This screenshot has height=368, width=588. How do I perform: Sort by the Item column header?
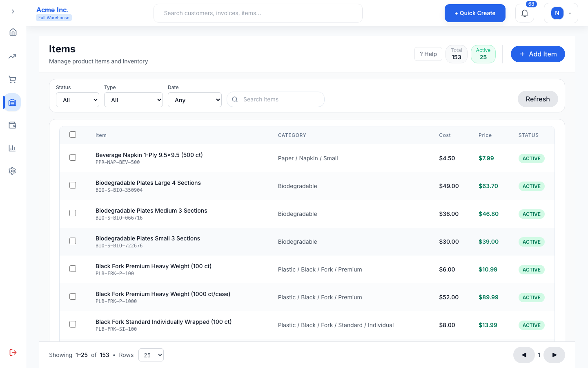click(101, 135)
